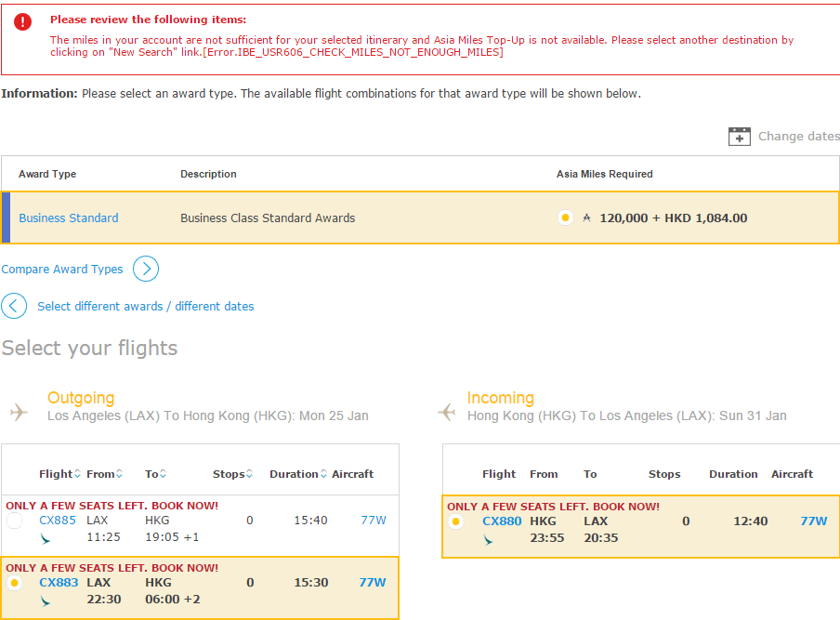Click the Asia Miles Required column header
This screenshot has width=840, height=620.
point(604,174)
